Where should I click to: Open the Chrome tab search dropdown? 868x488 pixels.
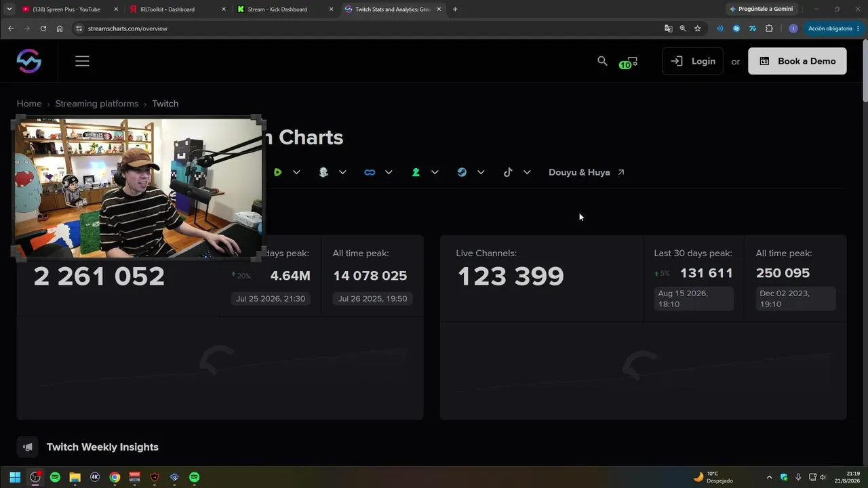click(9, 9)
